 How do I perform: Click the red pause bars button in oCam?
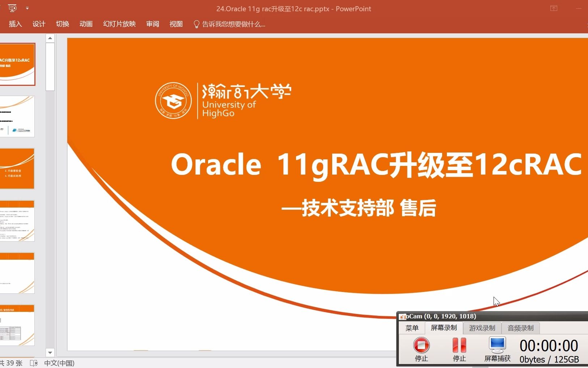coord(459,345)
